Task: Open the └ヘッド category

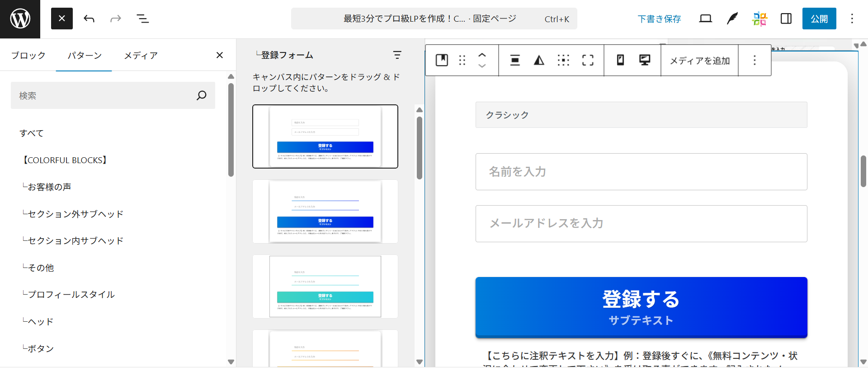Action: [38, 321]
